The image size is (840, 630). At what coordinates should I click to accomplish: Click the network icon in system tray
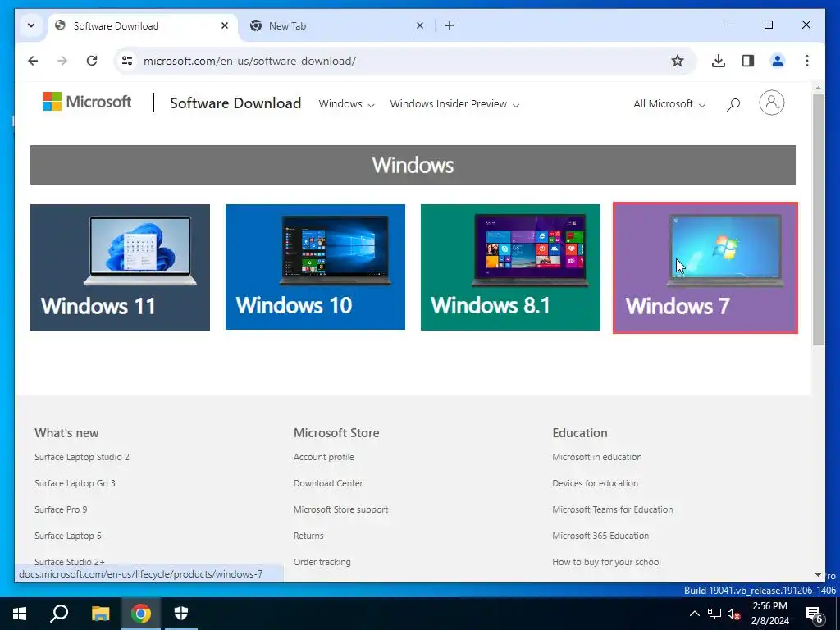point(714,614)
